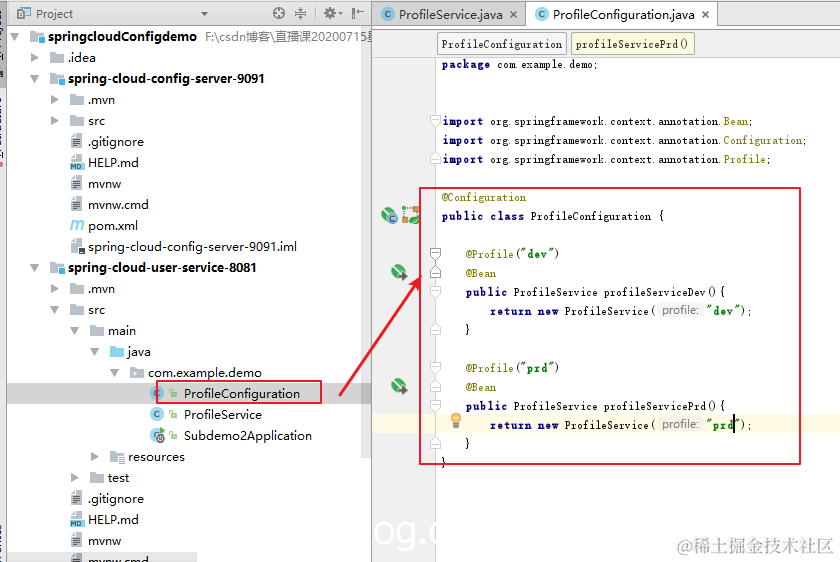Collapse the java folder

pyautogui.click(x=95, y=351)
